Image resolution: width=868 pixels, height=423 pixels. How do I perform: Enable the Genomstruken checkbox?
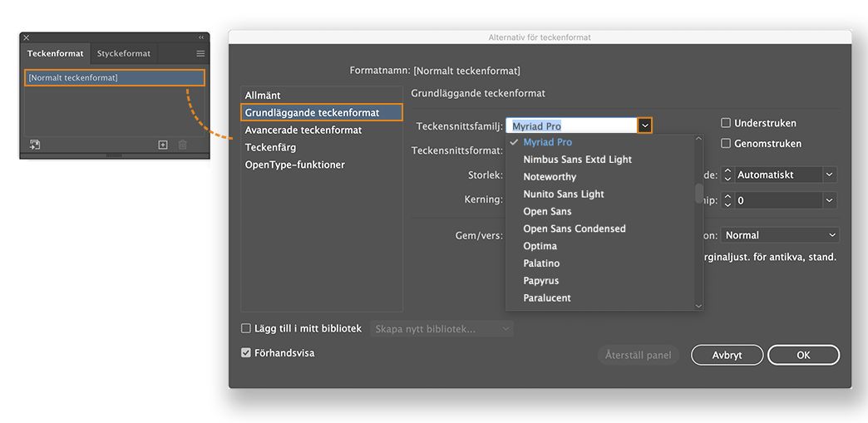tap(726, 144)
